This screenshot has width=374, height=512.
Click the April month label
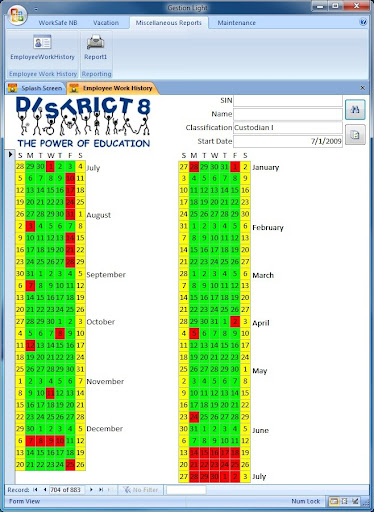tap(261, 323)
